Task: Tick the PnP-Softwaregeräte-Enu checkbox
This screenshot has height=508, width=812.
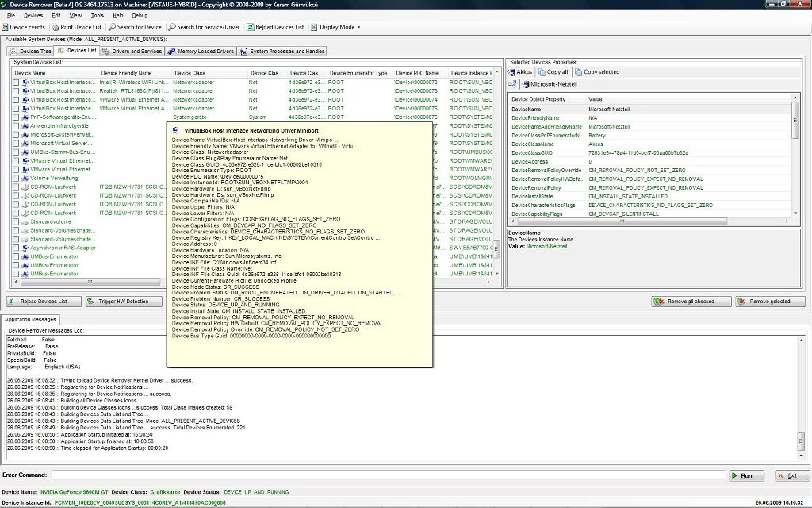Action: pyautogui.click(x=16, y=117)
